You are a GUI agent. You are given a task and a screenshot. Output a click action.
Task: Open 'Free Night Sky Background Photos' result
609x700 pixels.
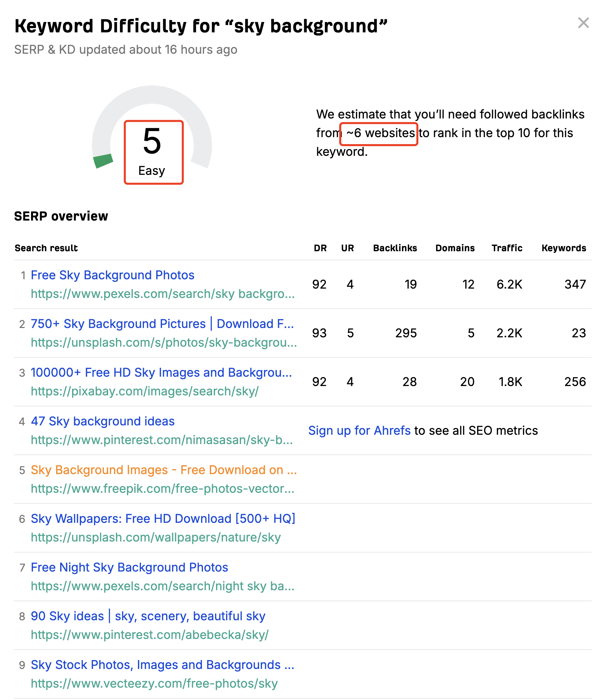coord(130,567)
